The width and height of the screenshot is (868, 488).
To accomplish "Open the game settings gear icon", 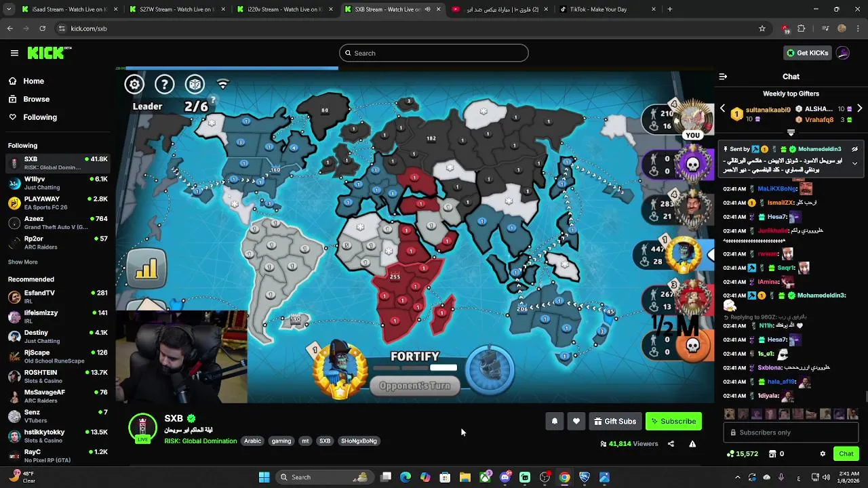I will (x=134, y=84).
